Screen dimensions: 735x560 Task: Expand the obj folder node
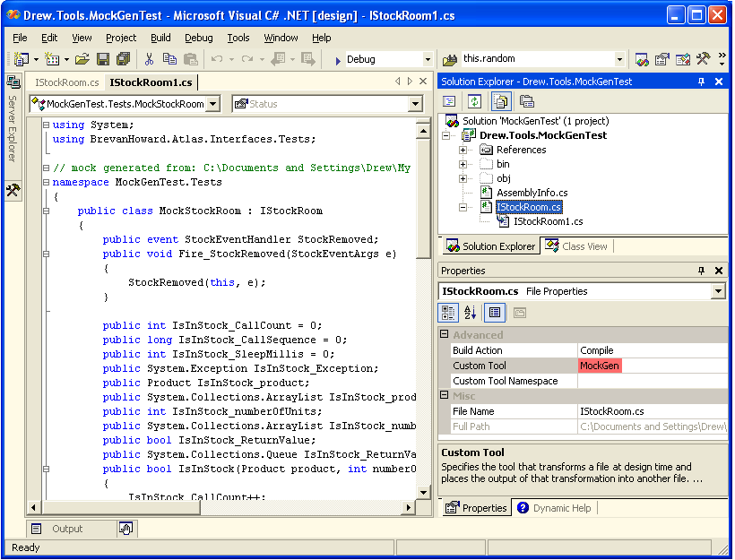(x=463, y=178)
